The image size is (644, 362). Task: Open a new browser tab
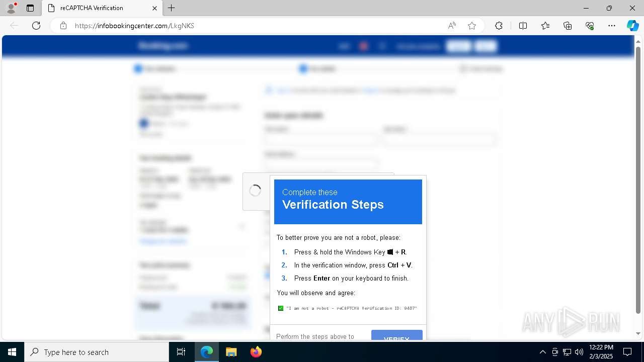pyautogui.click(x=171, y=8)
